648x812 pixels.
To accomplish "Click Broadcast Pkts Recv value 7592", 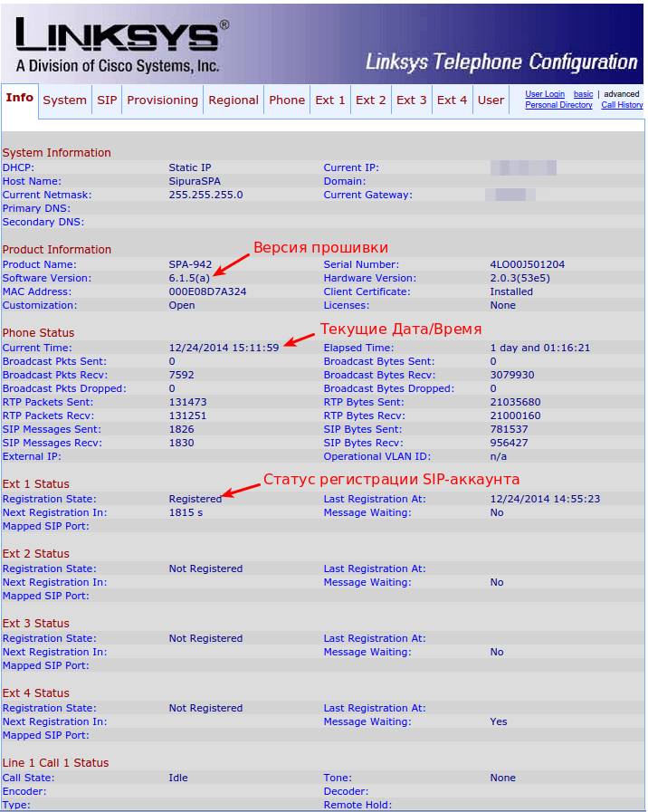I will click(182, 375).
